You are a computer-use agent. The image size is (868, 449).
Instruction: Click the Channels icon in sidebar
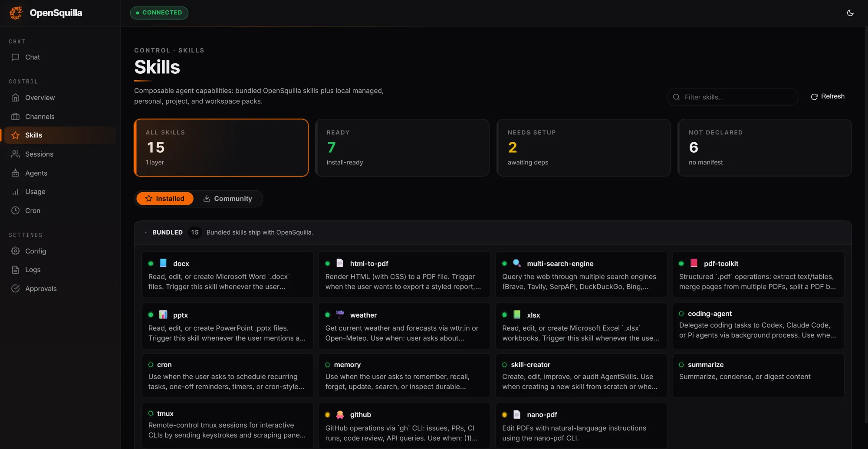pyautogui.click(x=15, y=117)
